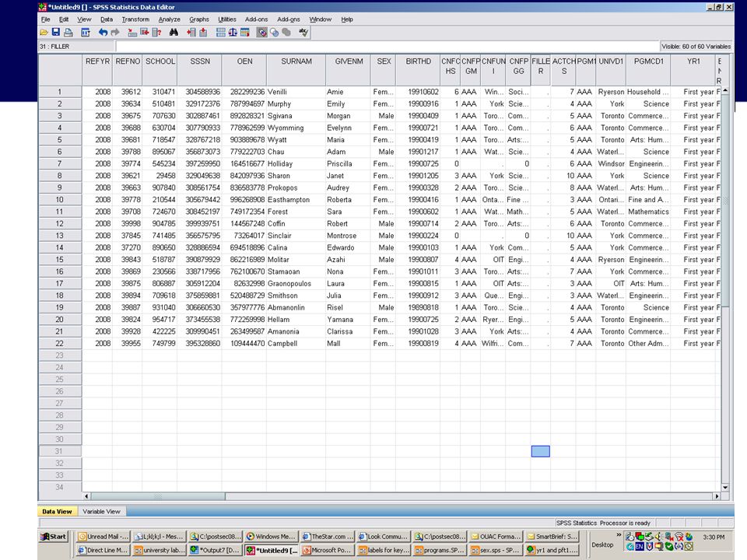Screen dimensions: 747x560
Task: Save the file with the floppy disk icon
Action: (56, 33)
